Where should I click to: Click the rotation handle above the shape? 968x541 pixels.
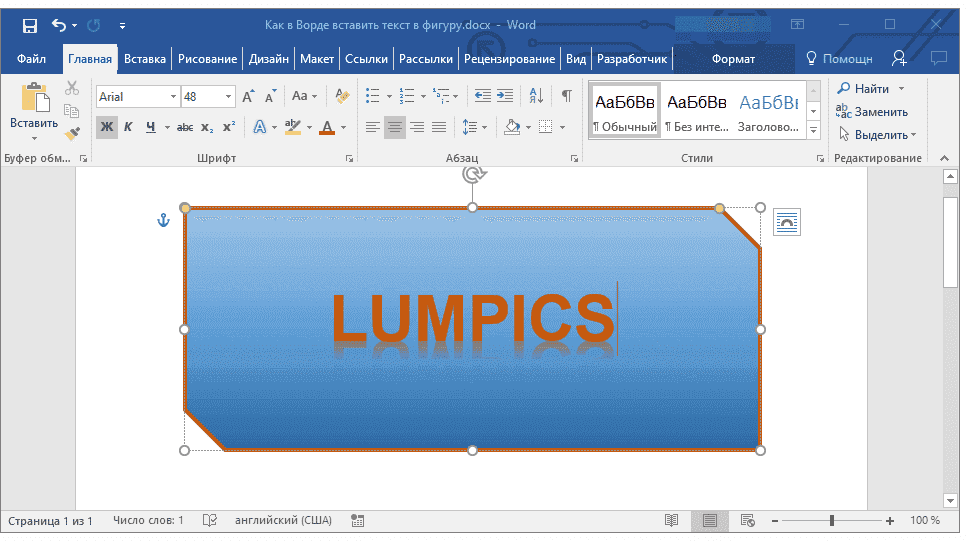[474, 175]
